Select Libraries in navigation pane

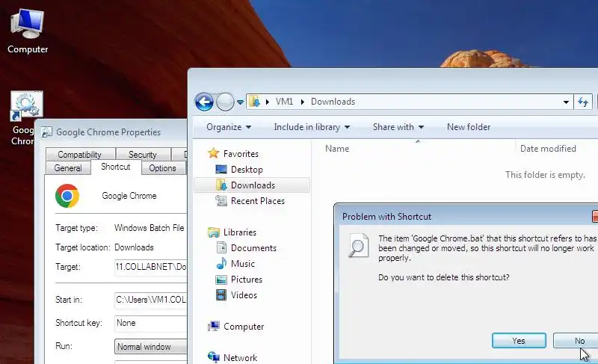click(239, 232)
